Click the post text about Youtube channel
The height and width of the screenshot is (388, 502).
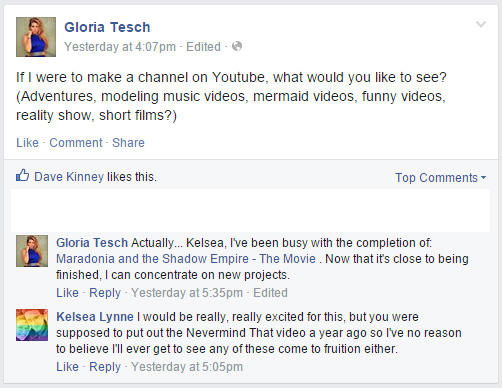tap(231, 96)
